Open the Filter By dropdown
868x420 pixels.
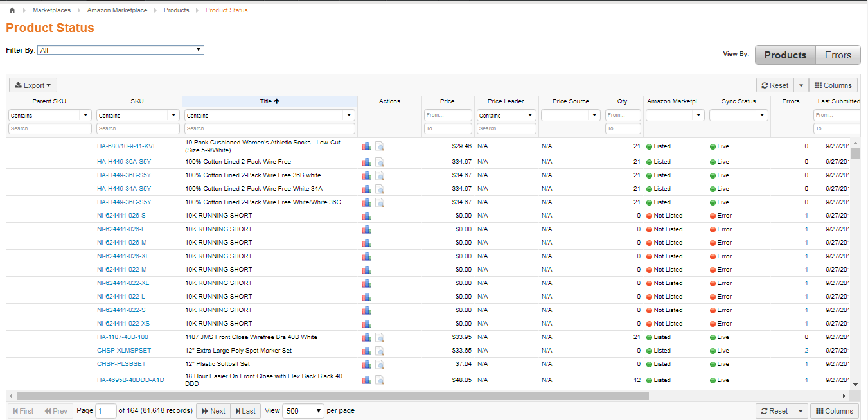click(121, 49)
